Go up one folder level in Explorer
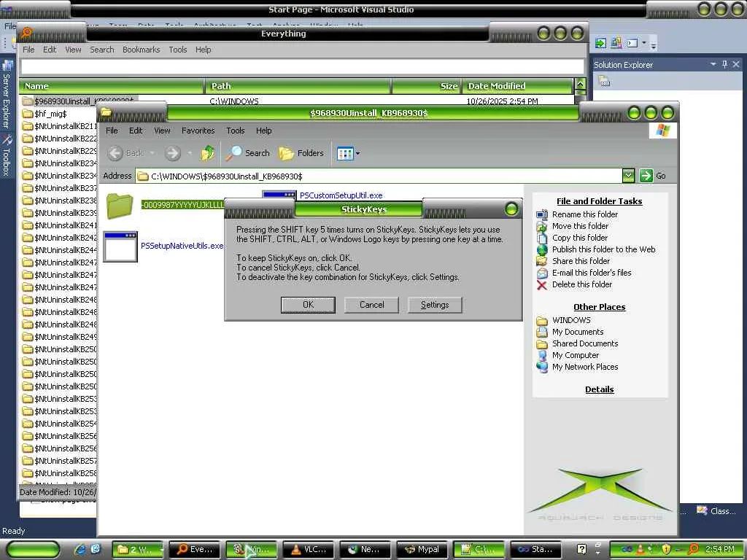Screen dimensions: 747x560 [207, 153]
